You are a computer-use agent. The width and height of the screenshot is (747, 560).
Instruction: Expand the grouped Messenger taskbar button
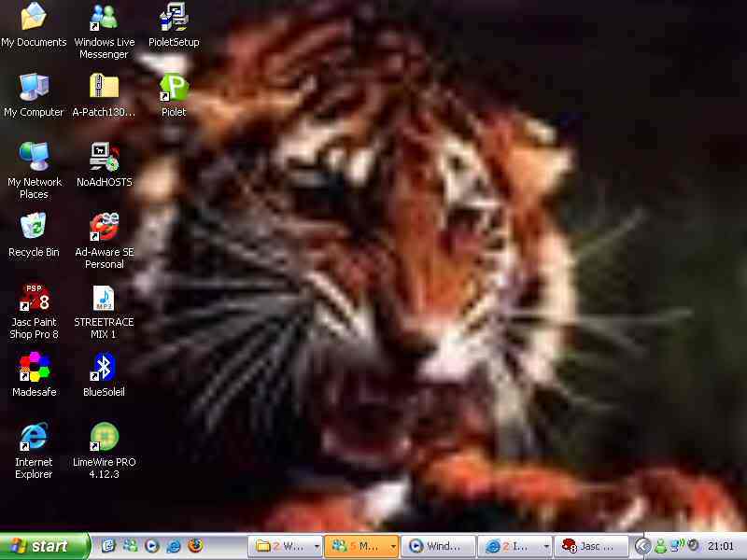pos(361,546)
